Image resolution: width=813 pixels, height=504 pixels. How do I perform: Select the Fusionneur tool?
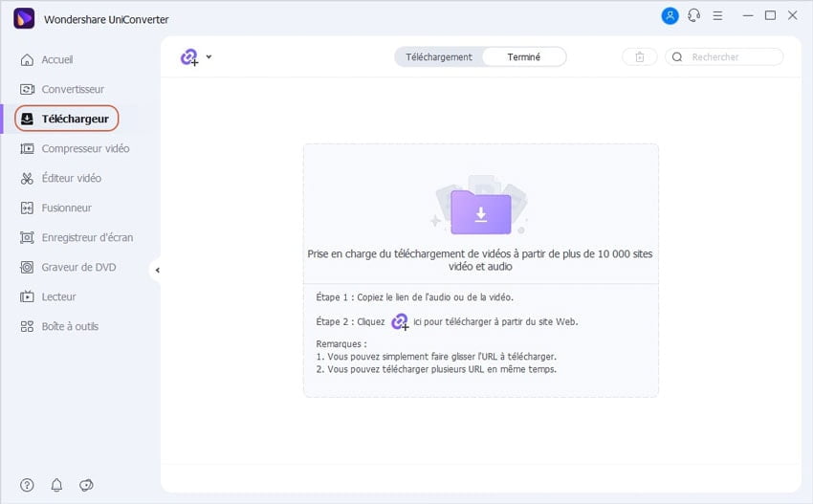coord(66,208)
